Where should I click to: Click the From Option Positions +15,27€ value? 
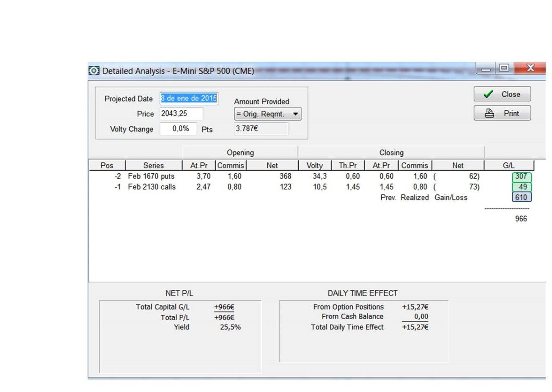415,307
